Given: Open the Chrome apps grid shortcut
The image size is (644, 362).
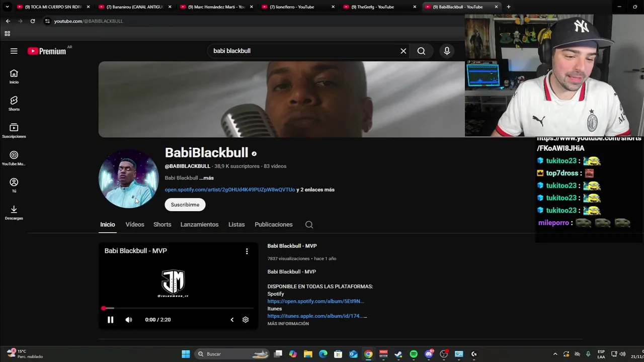Looking at the screenshot, I should pos(7,34).
